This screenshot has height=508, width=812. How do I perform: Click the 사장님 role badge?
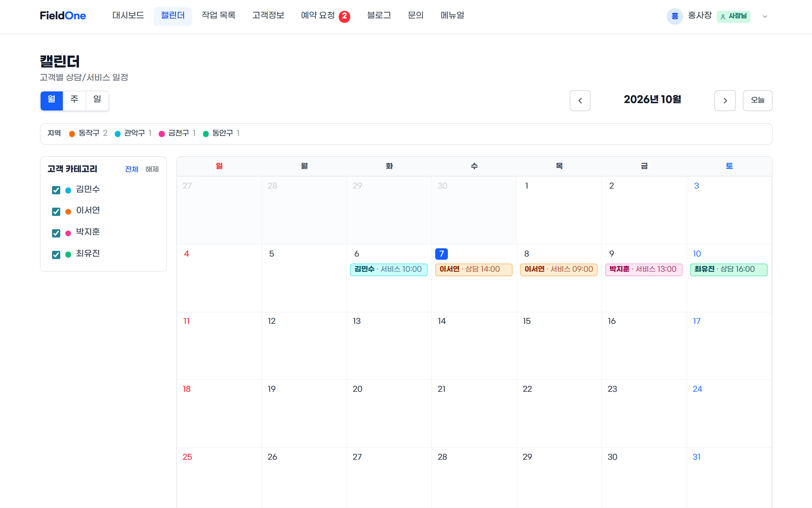[733, 16]
